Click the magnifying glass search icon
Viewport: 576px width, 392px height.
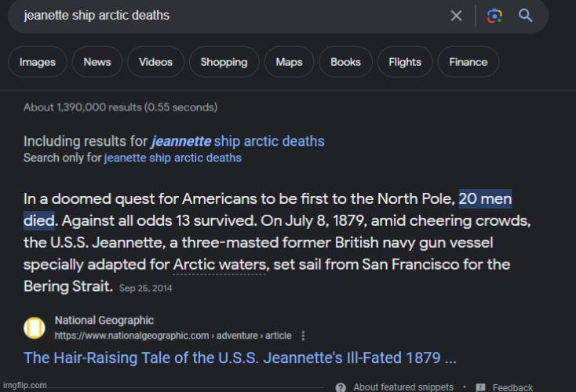click(525, 16)
